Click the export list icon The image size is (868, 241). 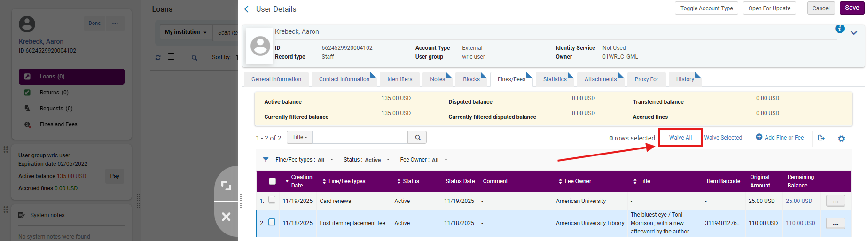click(821, 138)
